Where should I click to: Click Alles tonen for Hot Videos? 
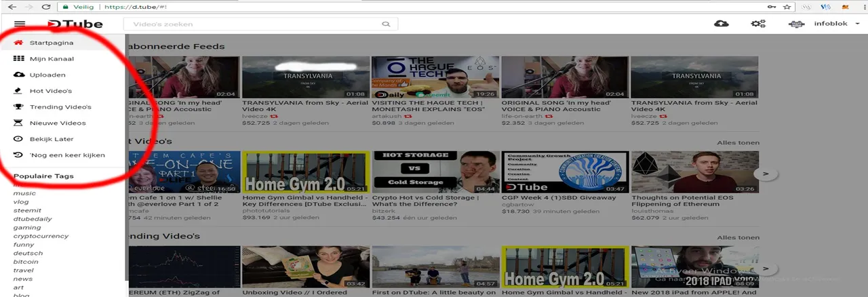pos(738,143)
